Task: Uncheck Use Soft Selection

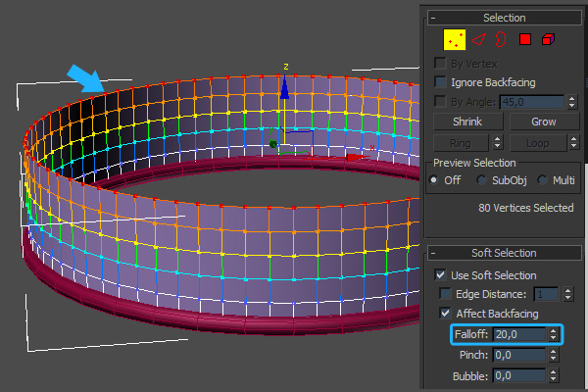Action: pos(441,275)
